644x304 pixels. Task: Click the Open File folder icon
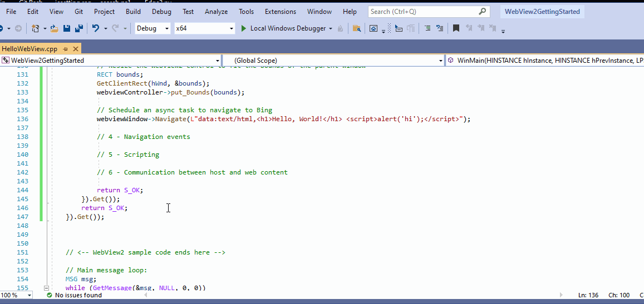click(x=54, y=28)
